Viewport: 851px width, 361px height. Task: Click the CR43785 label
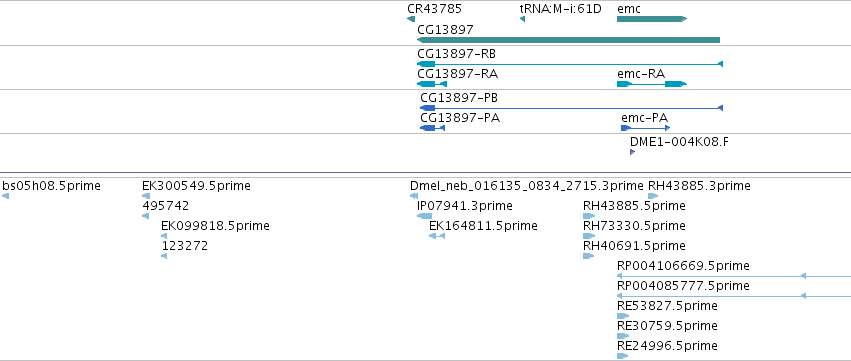(x=434, y=9)
